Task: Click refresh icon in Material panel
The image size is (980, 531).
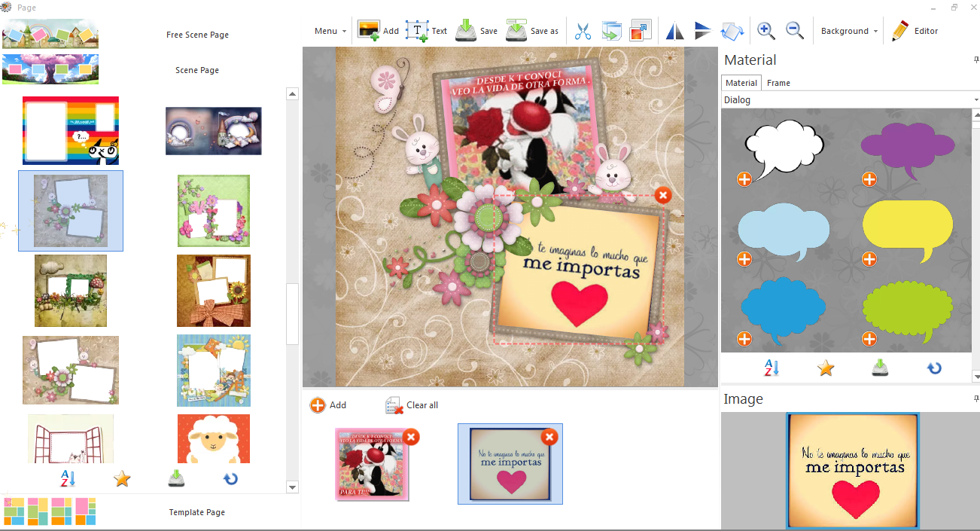Action: click(934, 368)
